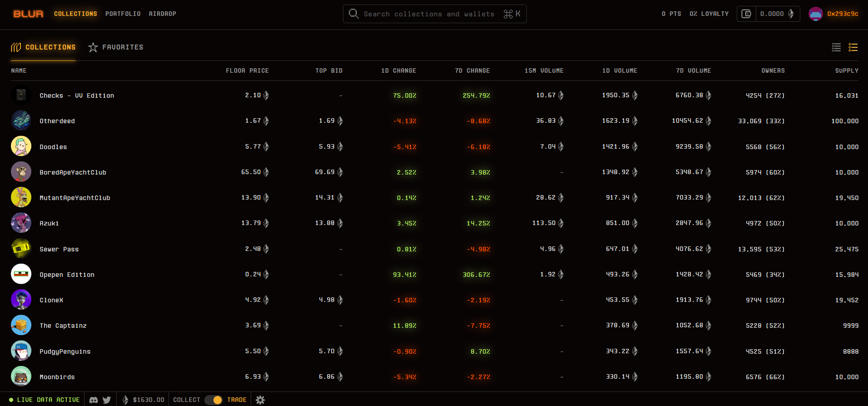Sort by Top Bid column

click(329, 71)
